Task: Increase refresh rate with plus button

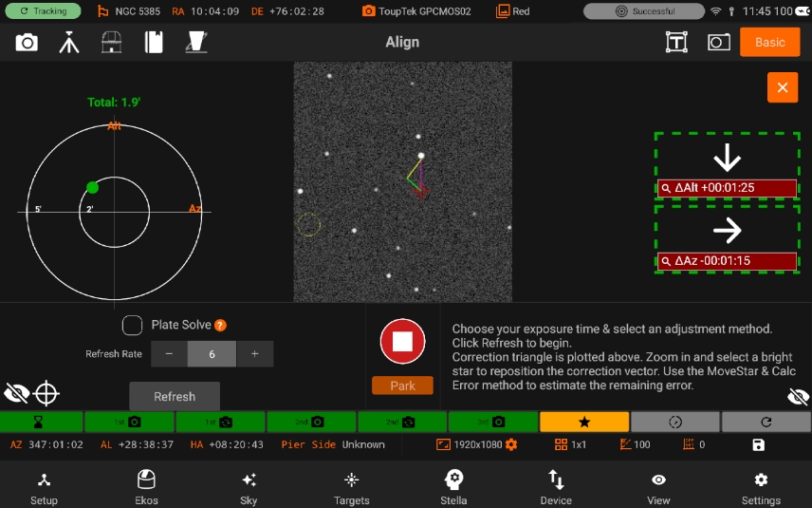Action: (x=255, y=354)
